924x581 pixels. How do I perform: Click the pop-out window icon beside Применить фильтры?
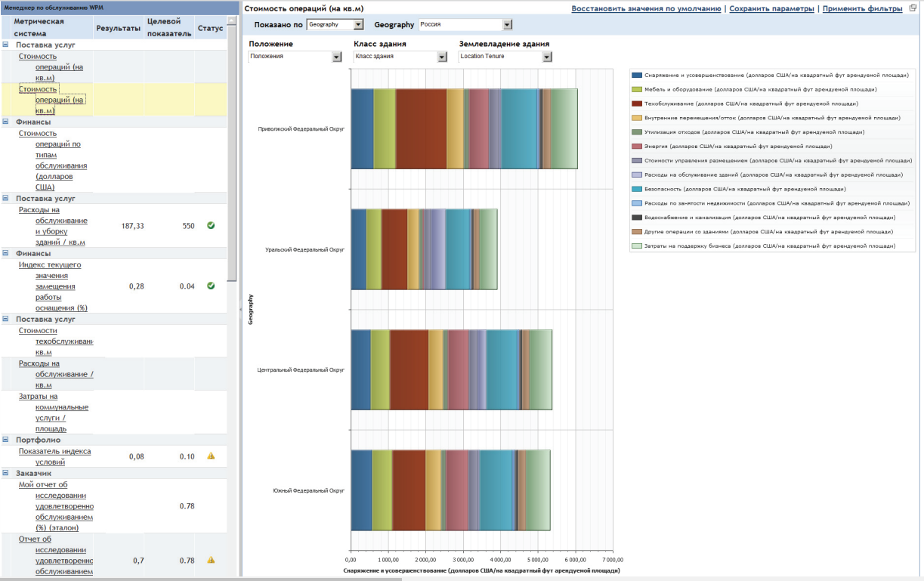coord(913,9)
